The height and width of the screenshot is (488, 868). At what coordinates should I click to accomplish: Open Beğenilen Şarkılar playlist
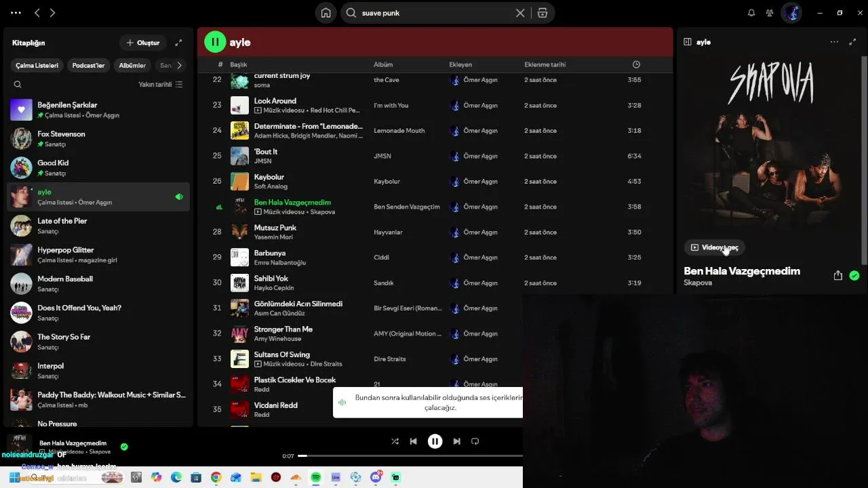(98, 110)
